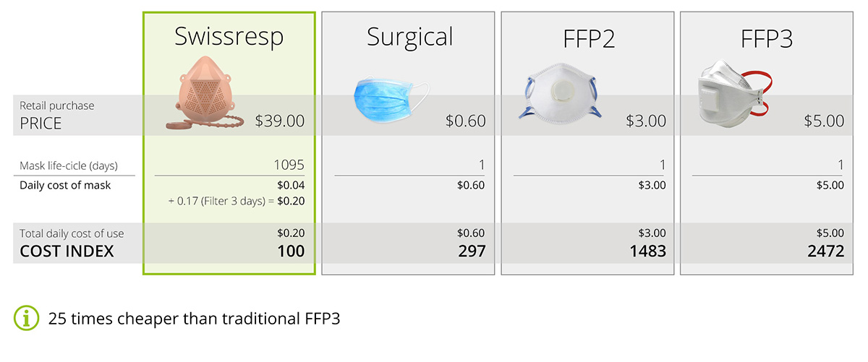
Task: Click the Surgical column heading
Action: 409,38
